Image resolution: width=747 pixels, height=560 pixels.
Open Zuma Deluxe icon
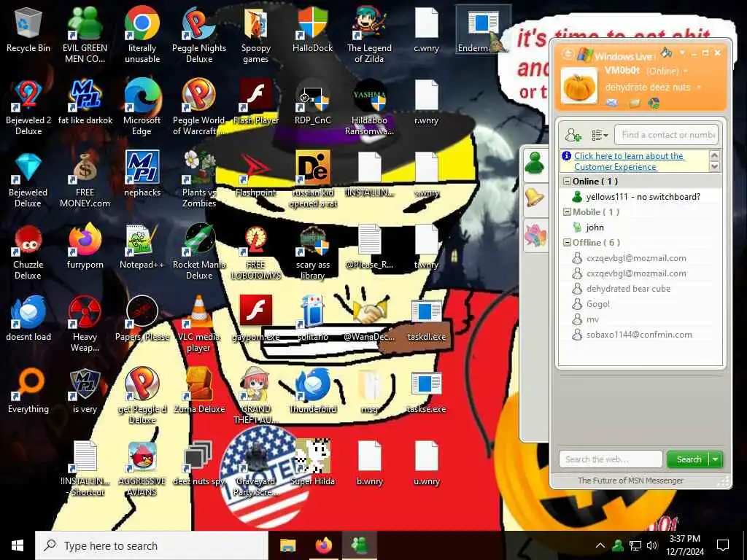[199, 391]
